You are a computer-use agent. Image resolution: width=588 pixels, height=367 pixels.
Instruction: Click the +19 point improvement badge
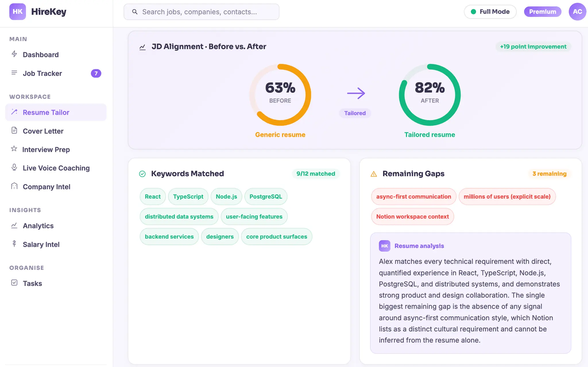click(533, 47)
